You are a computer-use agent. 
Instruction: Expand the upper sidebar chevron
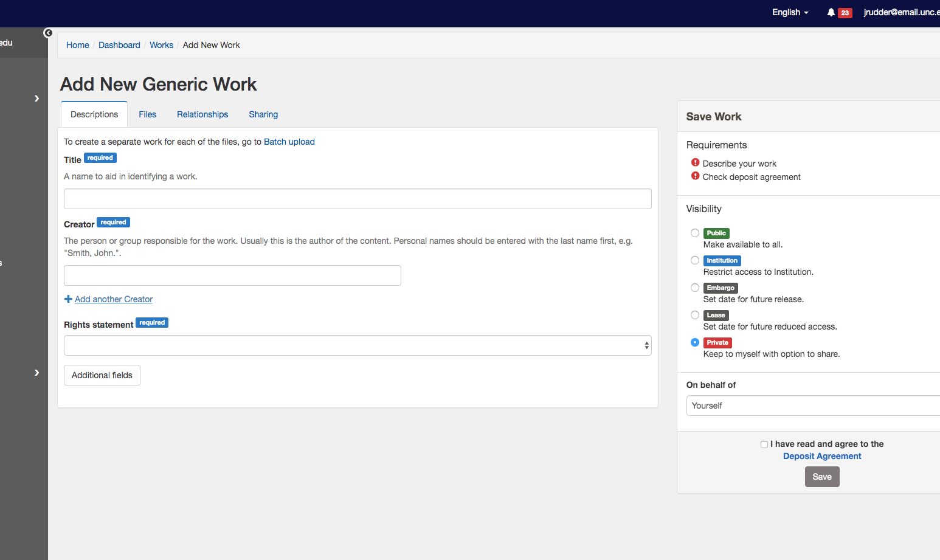click(x=36, y=99)
